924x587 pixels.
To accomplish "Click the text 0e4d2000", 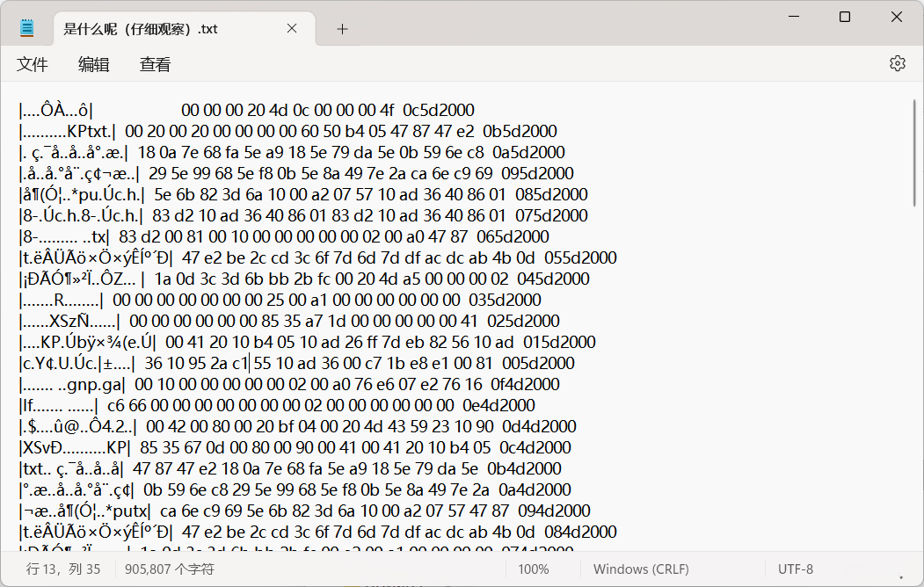I will [499, 406].
